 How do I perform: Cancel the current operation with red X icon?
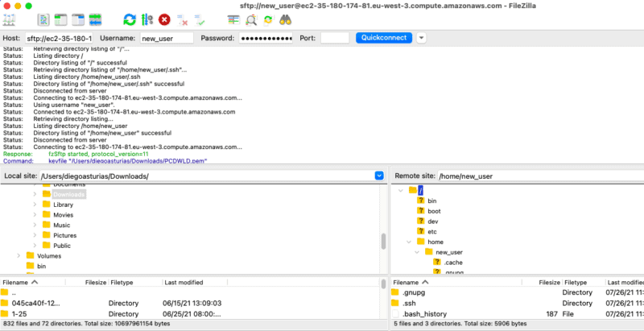(164, 19)
